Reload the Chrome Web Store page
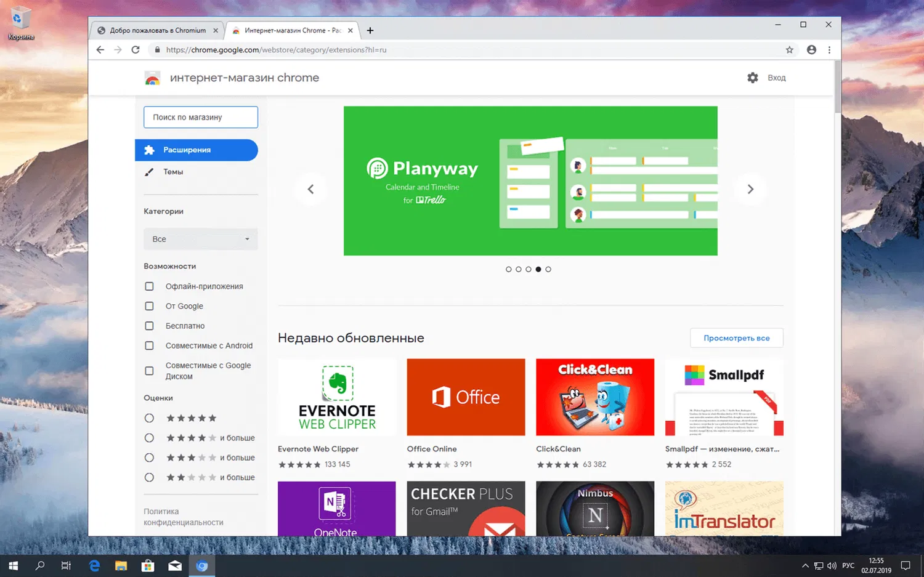924x577 pixels. (x=136, y=50)
